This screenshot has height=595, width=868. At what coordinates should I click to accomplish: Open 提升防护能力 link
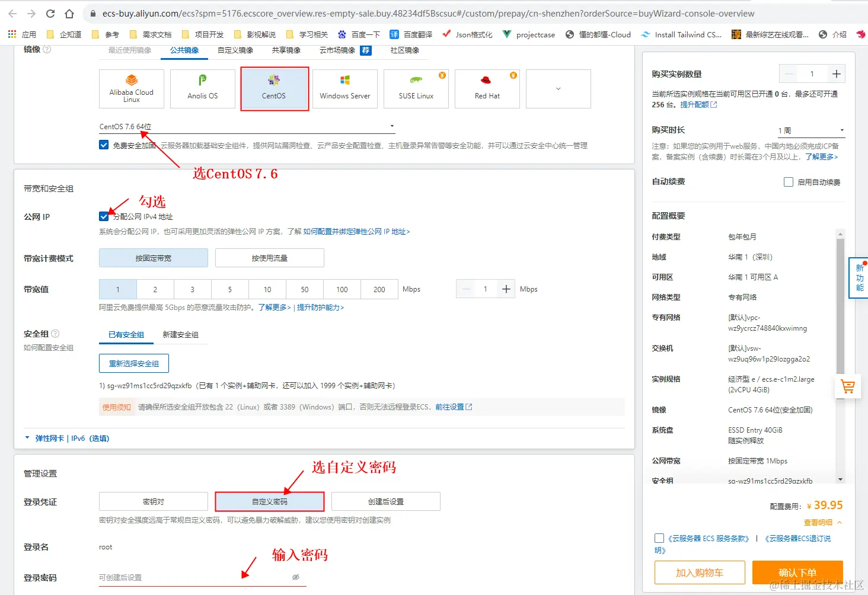[x=320, y=308]
